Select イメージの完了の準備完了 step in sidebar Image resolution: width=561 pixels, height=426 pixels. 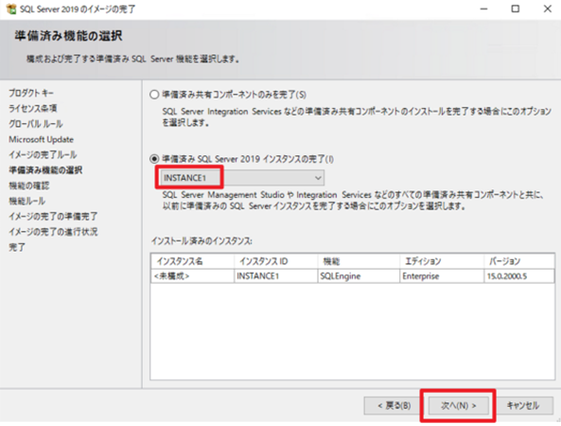(53, 216)
